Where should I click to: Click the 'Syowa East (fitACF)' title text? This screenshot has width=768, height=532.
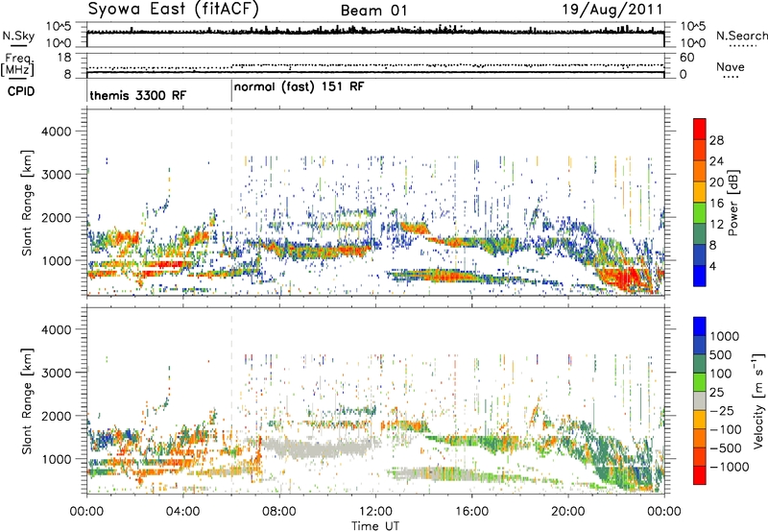click(173, 10)
